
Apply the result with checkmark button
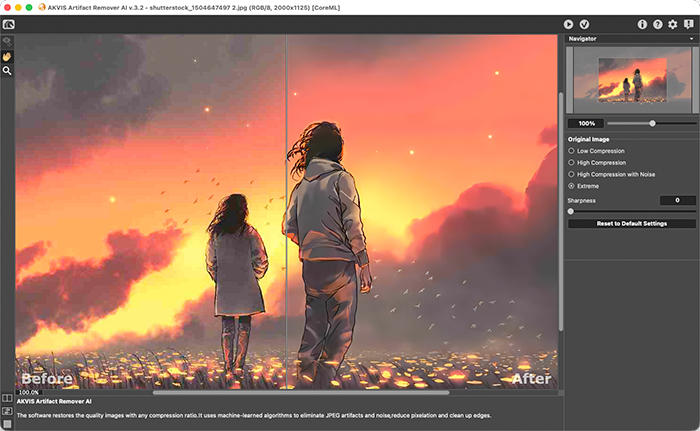(584, 24)
